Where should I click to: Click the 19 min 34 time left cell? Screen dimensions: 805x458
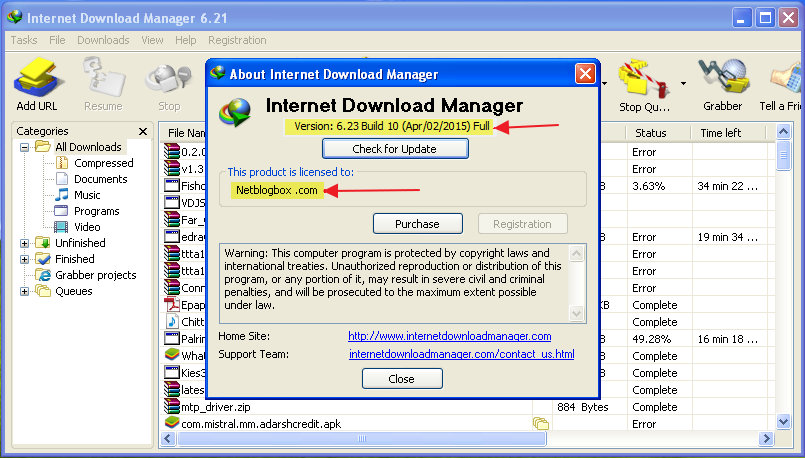point(727,237)
